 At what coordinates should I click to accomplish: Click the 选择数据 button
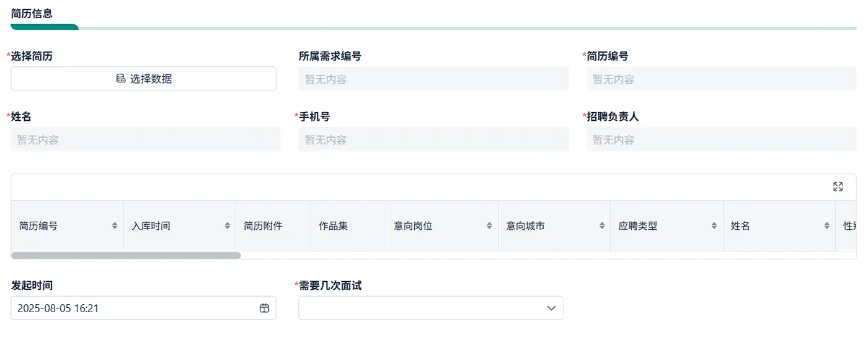point(143,79)
